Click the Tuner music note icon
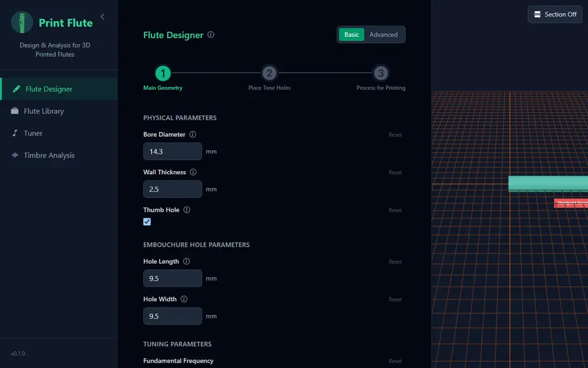Screen dimensions: 588x368 pos(15,133)
